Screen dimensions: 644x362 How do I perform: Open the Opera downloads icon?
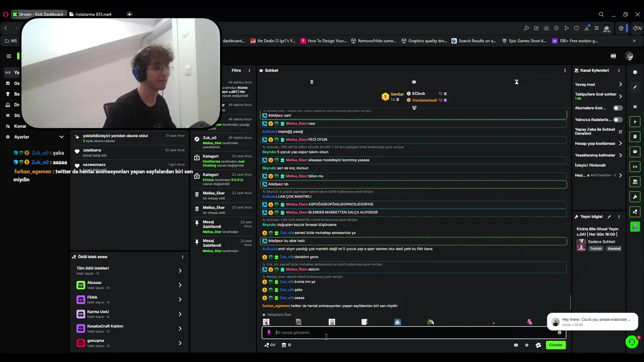click(x=587, y=28)
